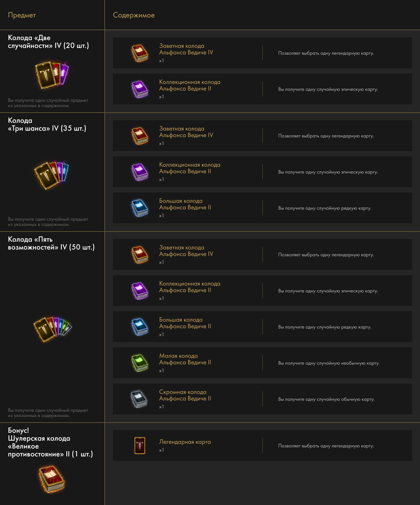Screen dimensions: 420x505
Task: Click the blue Большая колода icon under «Три шанса»
Action: point(140,208)
